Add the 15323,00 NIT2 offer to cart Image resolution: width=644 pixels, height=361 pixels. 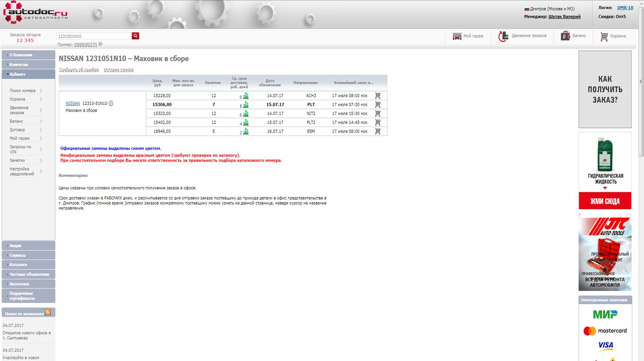click(x=378, y=113)
